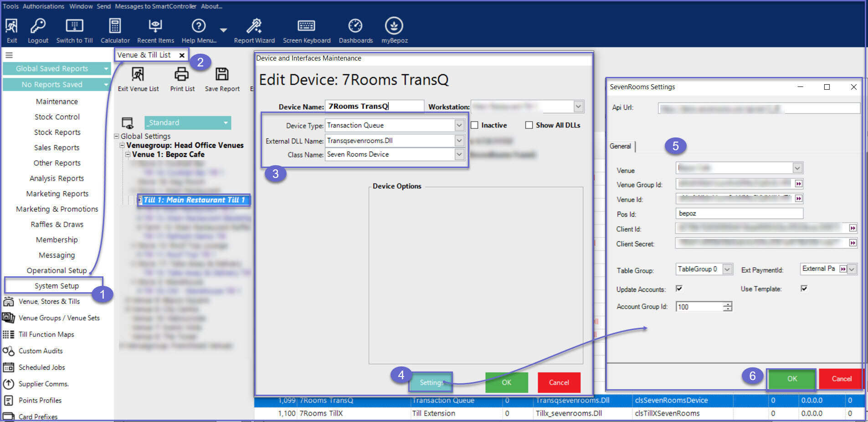The width and height of the screenshot is (868, 422).
Task: Select Till 1: Main Restaurant Till 1
Action: click(x=194, y=200)
